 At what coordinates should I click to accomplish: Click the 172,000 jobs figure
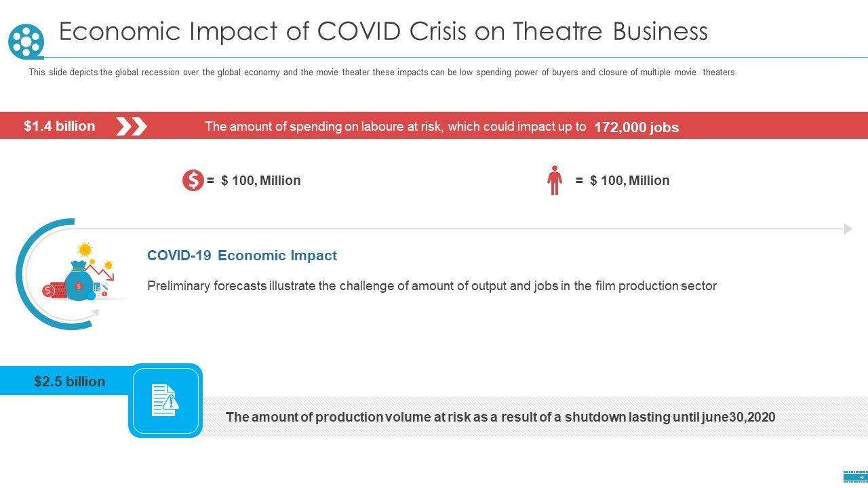(x=636, y=127)
